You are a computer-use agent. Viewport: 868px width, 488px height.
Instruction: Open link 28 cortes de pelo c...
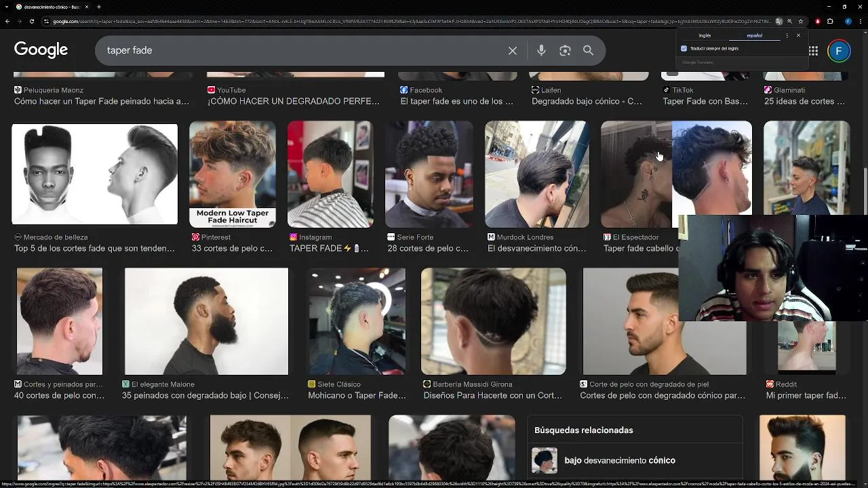tap(428, 249)
